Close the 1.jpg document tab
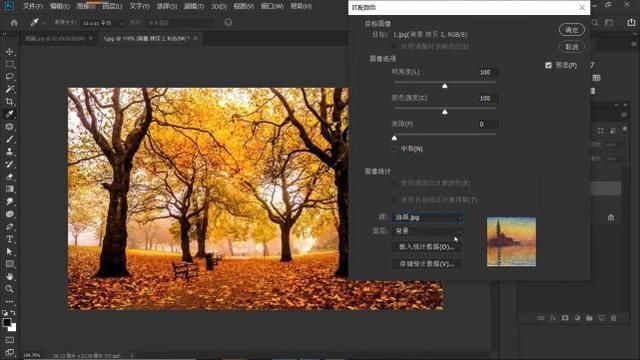Viewport: 640px width, 360px height. coord(196,38)
